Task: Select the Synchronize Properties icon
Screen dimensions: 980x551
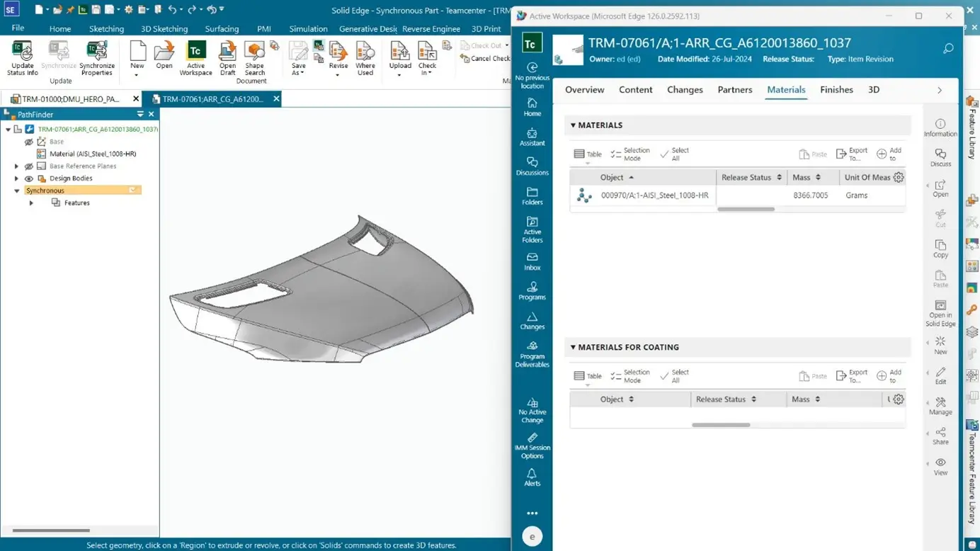Action: 97,57
